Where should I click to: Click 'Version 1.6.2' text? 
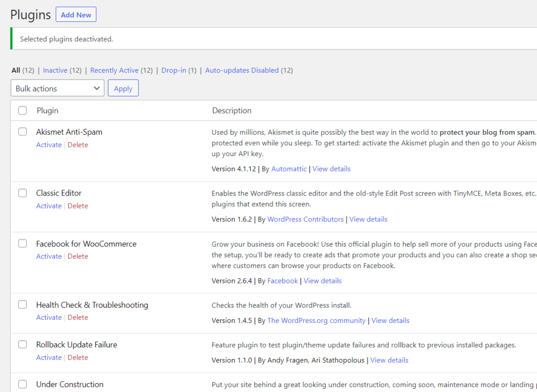pyautogui.click(x=232, y=219)
